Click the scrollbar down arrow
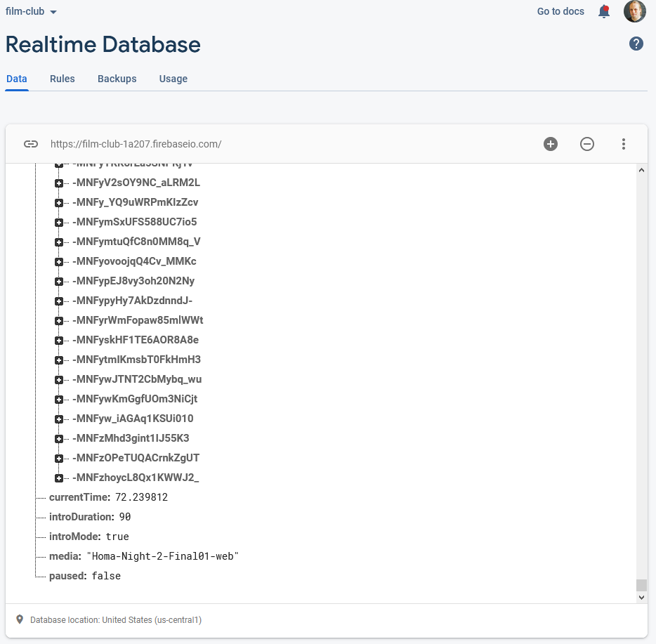The image size is (656, 644). 641,597
